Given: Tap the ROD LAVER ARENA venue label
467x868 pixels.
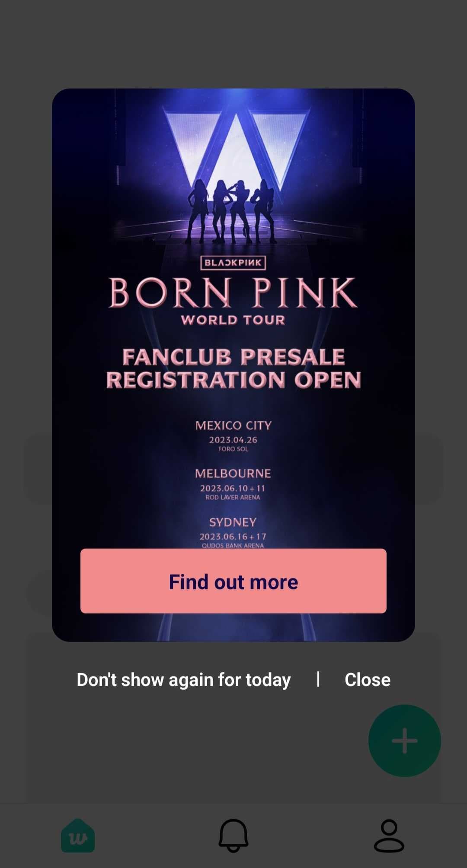Looking at the screenshot, I should 233,497.
